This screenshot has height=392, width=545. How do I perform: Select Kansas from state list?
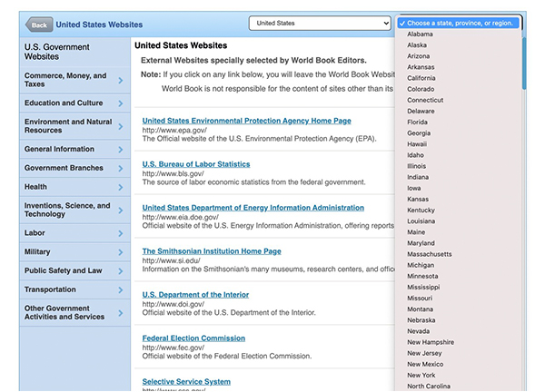click(418, 199)
